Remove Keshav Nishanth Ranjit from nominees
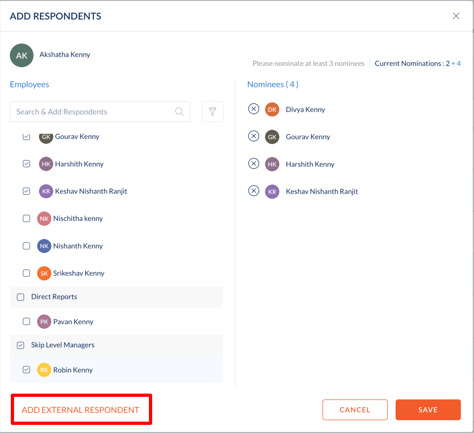Image resolution: width=474 pixels, height=433 pixels. (253, 191)
